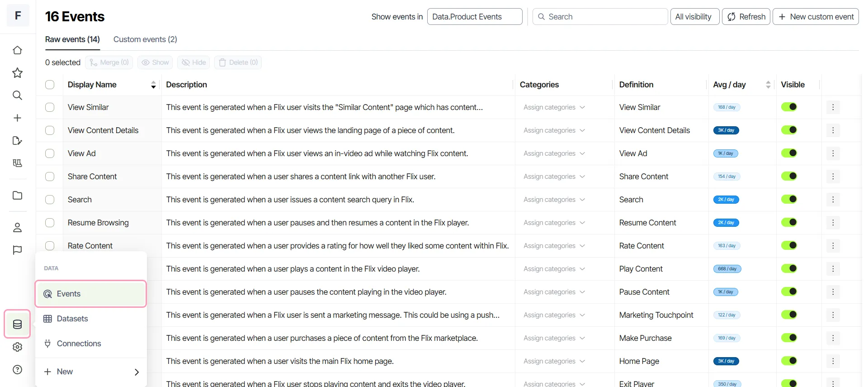Viewport: 868px width, 387px height.
Task: Select Datasets in Data menu
Action: tap(91, 319)
